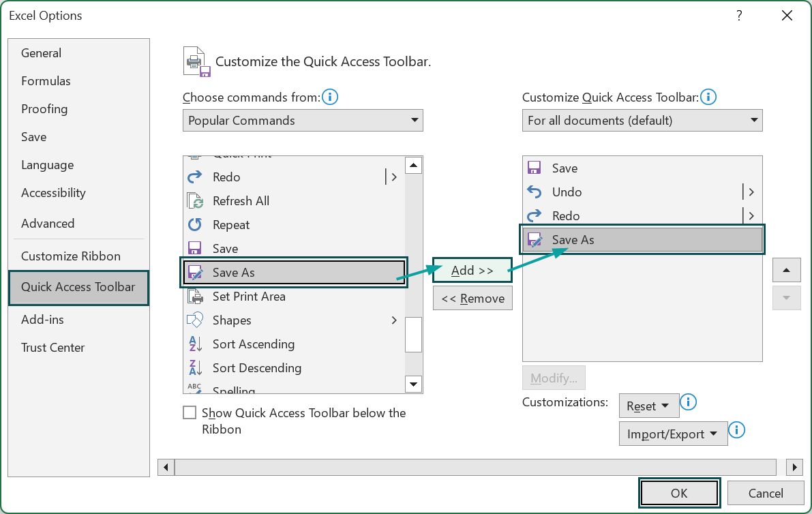The height and width of the screenshot is (514, 812).
Task: Click the Undo icon in the toolbar list
Action: [534, 192]
